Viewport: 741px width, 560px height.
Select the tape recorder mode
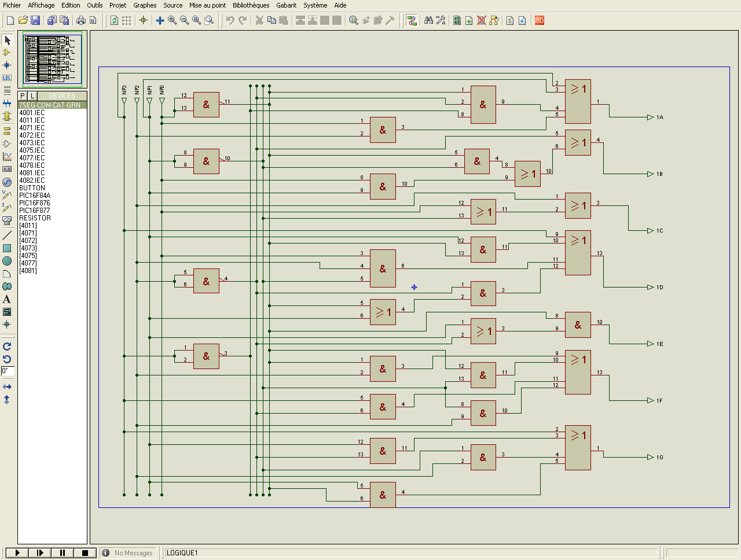7,169
